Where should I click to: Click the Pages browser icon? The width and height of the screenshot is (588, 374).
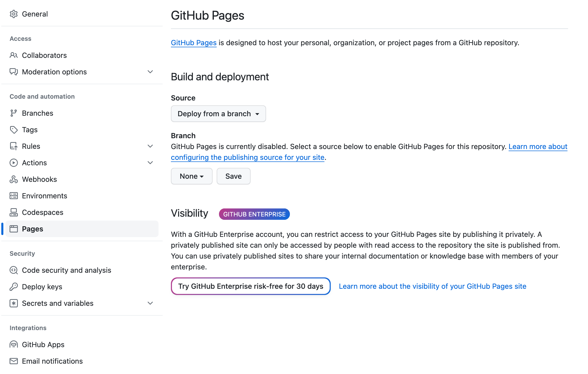coord(14,229)
